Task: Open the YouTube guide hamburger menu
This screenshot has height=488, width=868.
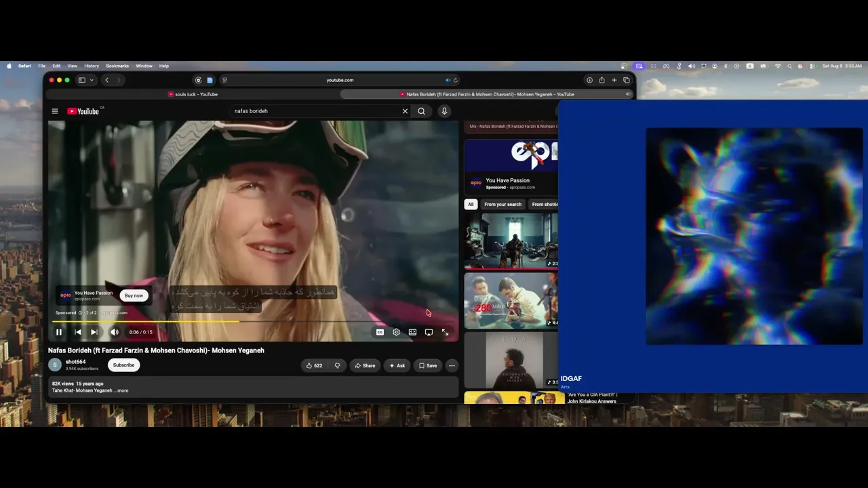Action: [x=55, y=111]
